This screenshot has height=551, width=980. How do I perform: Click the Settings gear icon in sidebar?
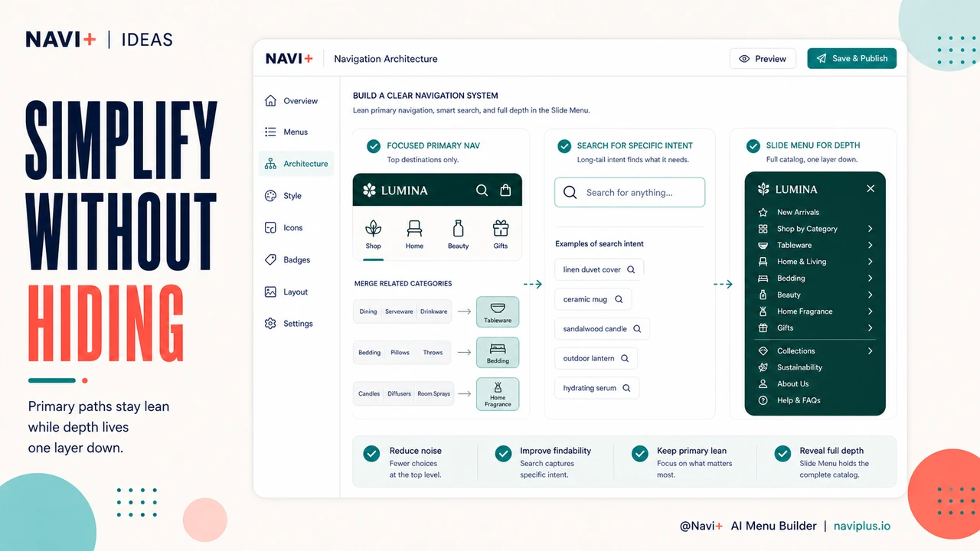[270, 324]
